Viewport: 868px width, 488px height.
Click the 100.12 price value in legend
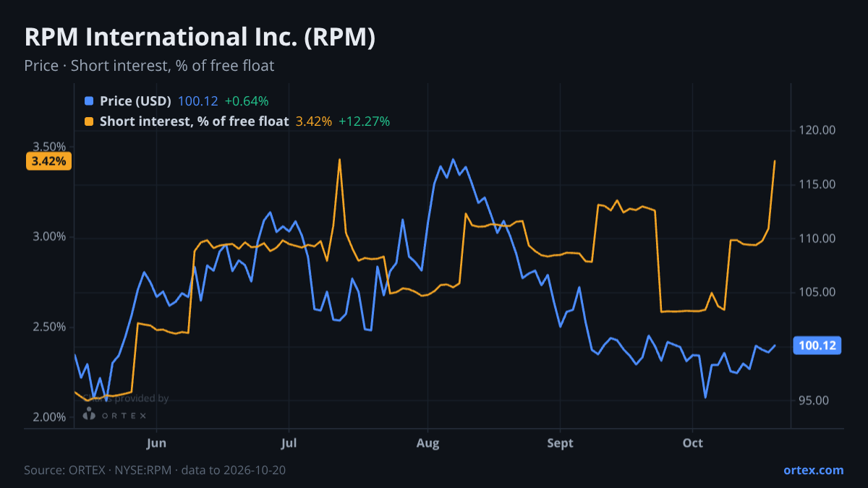(x=197, y=101)
